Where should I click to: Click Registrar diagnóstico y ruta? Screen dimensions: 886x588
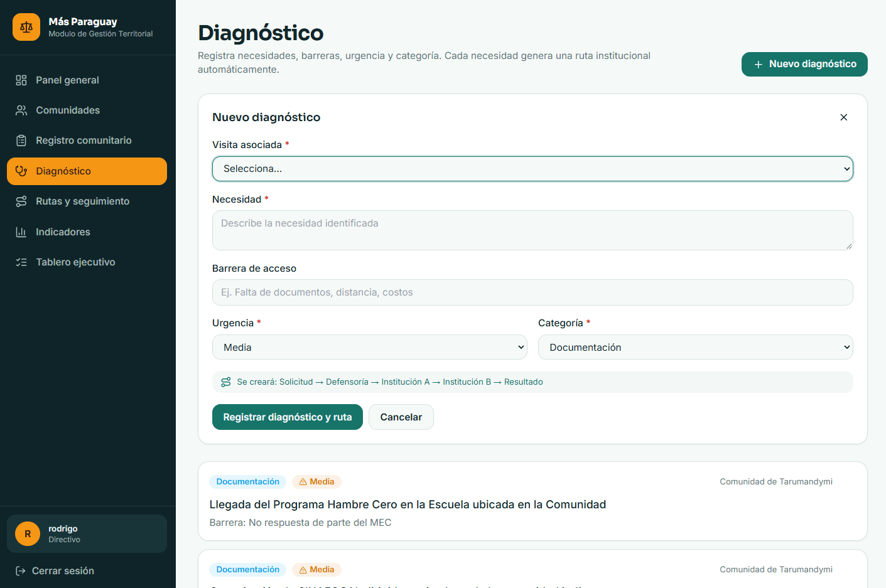click(288, 417)
